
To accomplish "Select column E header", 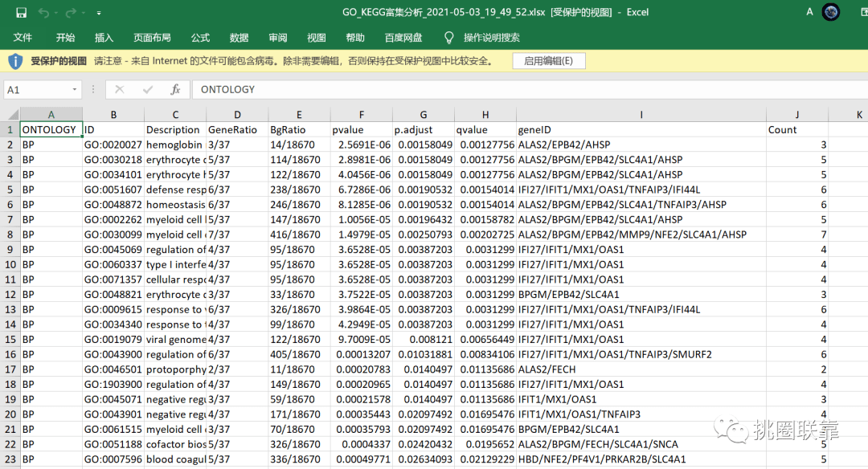I will click(x=300, y=115).
